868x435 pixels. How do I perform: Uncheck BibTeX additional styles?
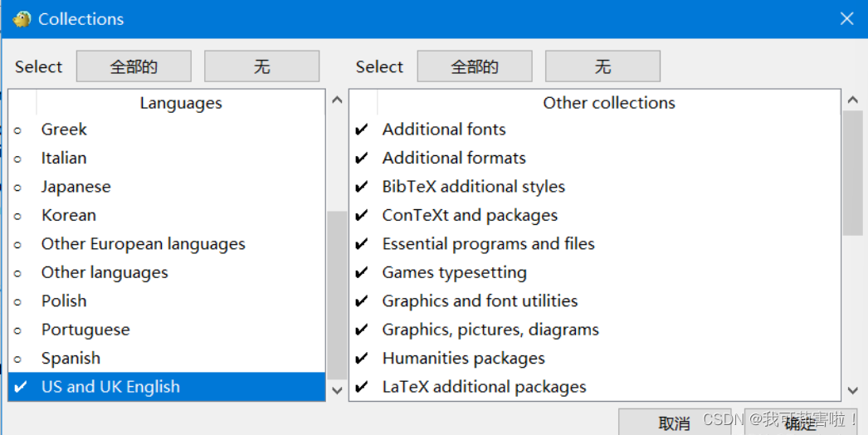[x=362, y=187]
